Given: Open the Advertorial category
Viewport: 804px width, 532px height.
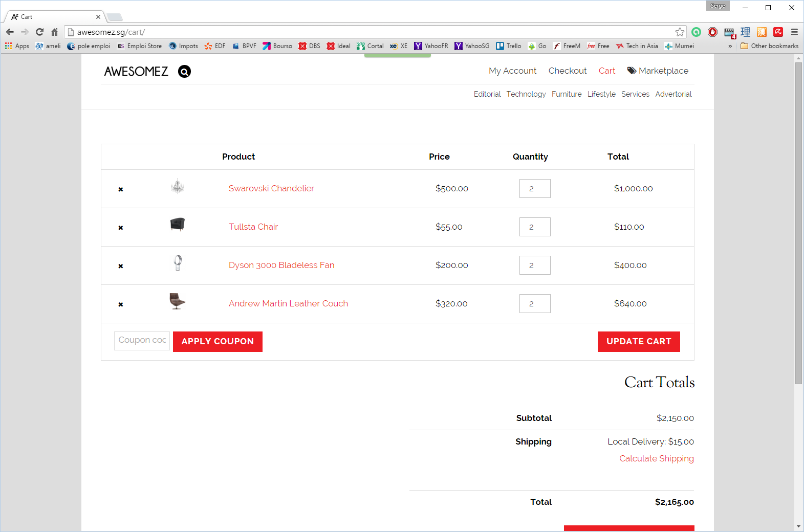Looking at the screenshot, I should pos(673,94).
